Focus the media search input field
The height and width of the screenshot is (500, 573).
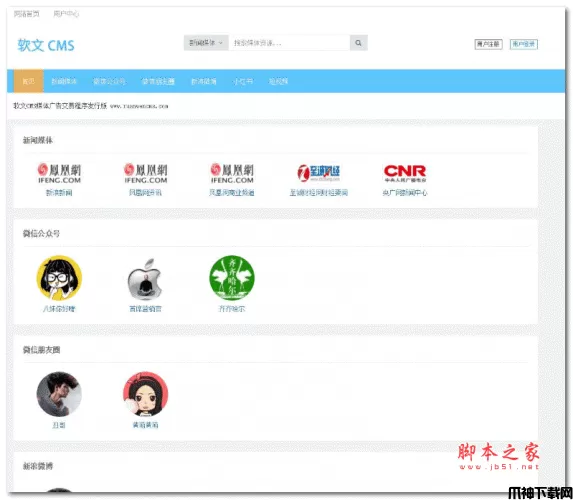click(289, 43)
